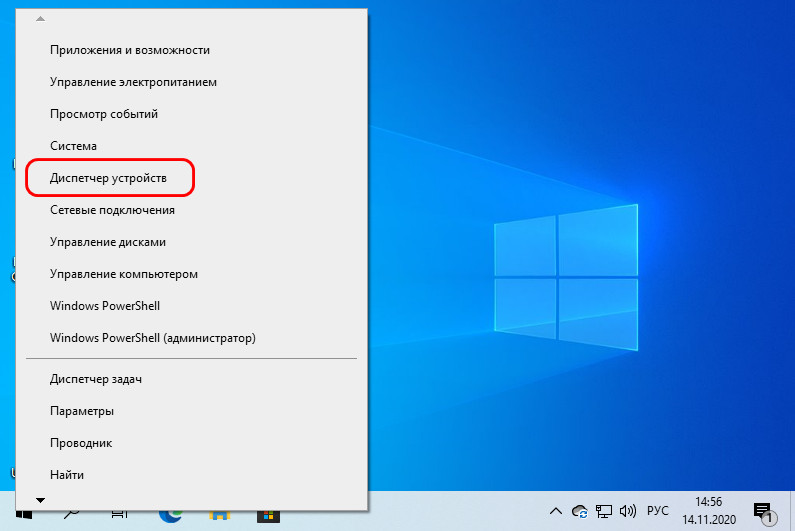Open Microsoft Store on the taskbar
The image size is (795, 531).
click(268, 516)
